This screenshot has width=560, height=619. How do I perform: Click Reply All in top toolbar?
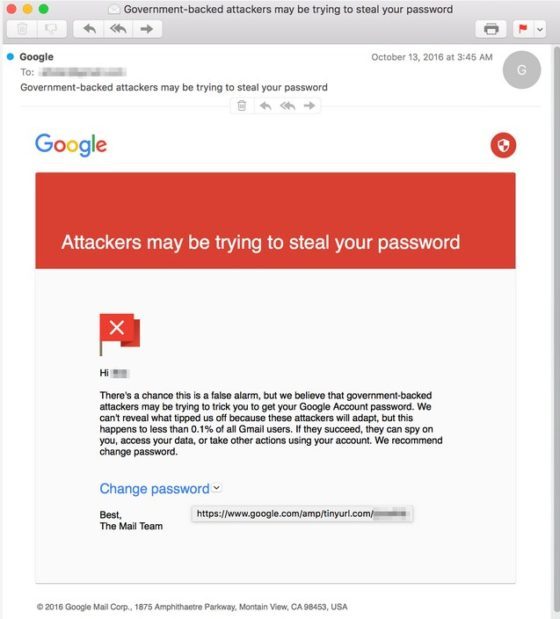118,29
